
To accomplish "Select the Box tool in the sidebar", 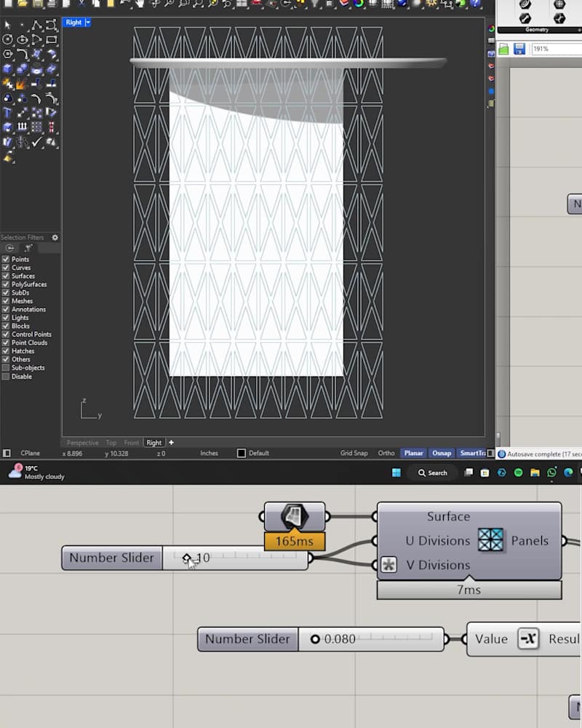I will click(x=7, y=68).
